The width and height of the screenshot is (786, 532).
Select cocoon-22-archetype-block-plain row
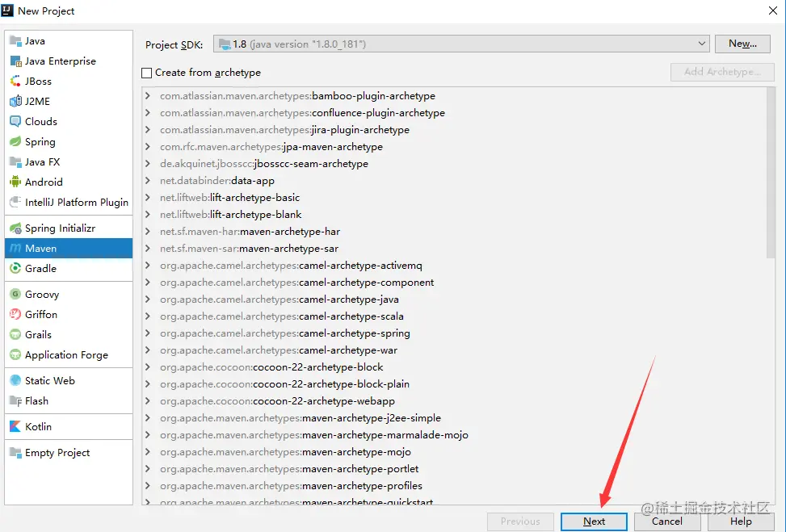point(454,384)
